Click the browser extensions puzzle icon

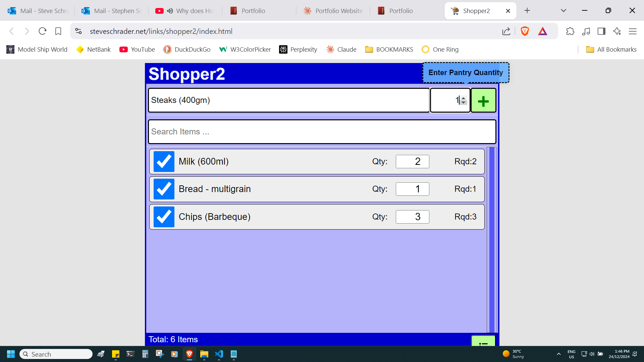(571, 31)
